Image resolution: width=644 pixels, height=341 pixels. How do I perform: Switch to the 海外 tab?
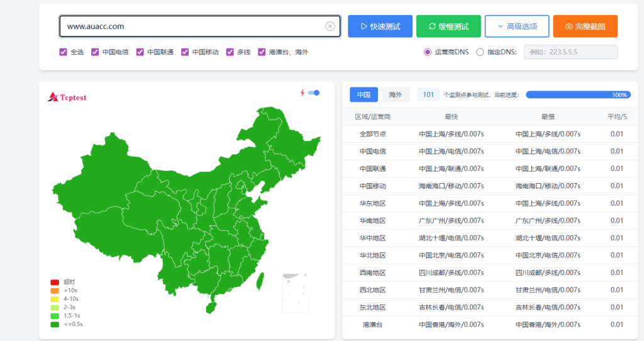(395, 94)
